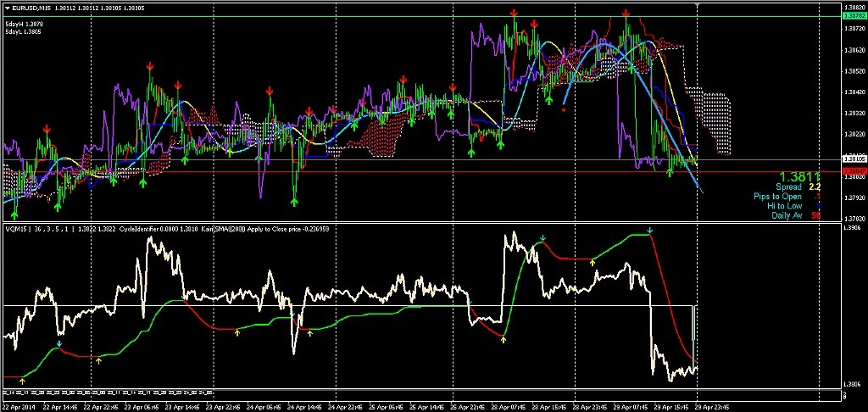
Task: Open the EURUSD,M15 chart title dropdown arrow
Action: (x=8, y=9)
